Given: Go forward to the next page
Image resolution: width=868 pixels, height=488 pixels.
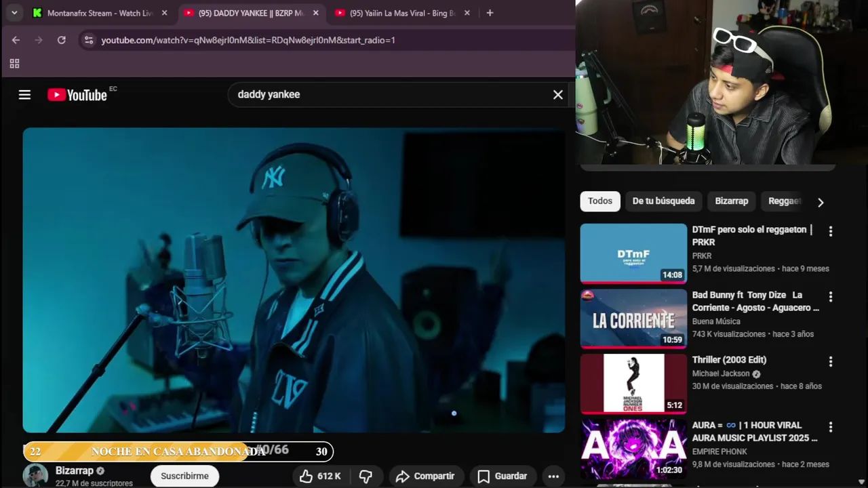Looking at the screenshot, I should [39, 40].
